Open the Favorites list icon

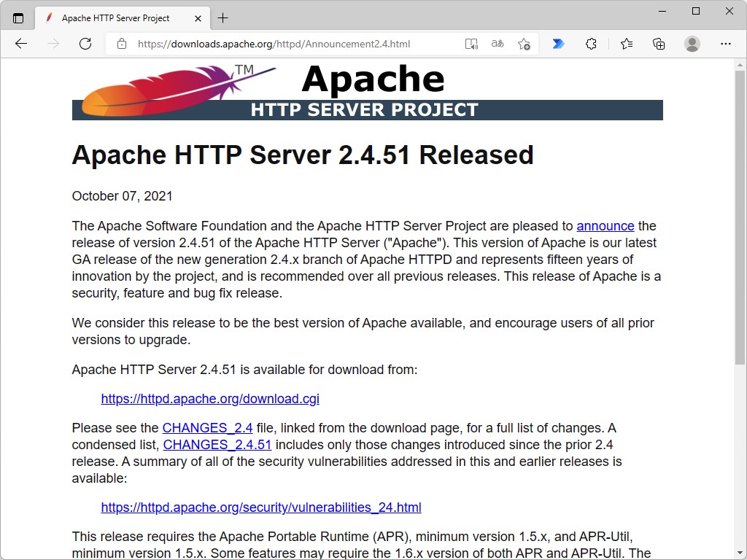627,44
